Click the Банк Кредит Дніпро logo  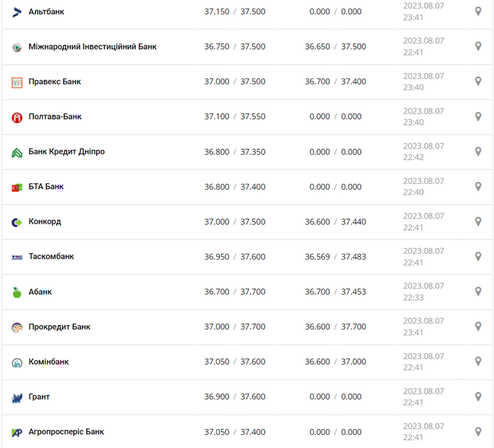pyautogui.click(x=17, y=152)
